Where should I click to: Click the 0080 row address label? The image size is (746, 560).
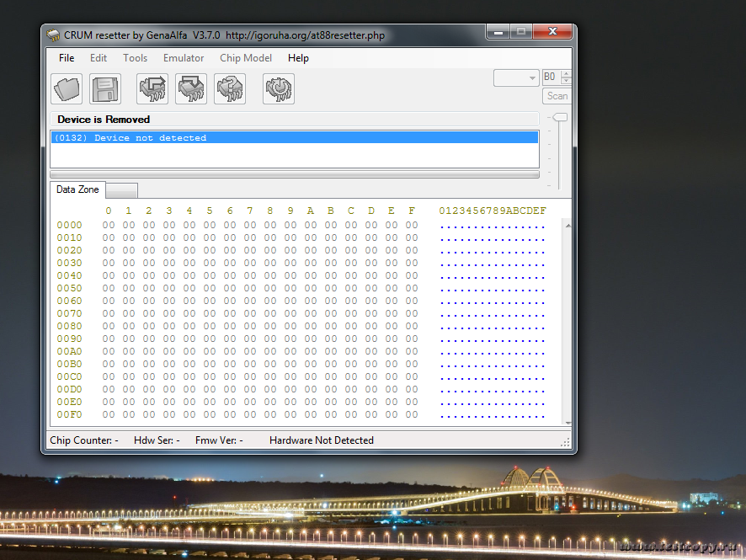click(x=69, y=326)
